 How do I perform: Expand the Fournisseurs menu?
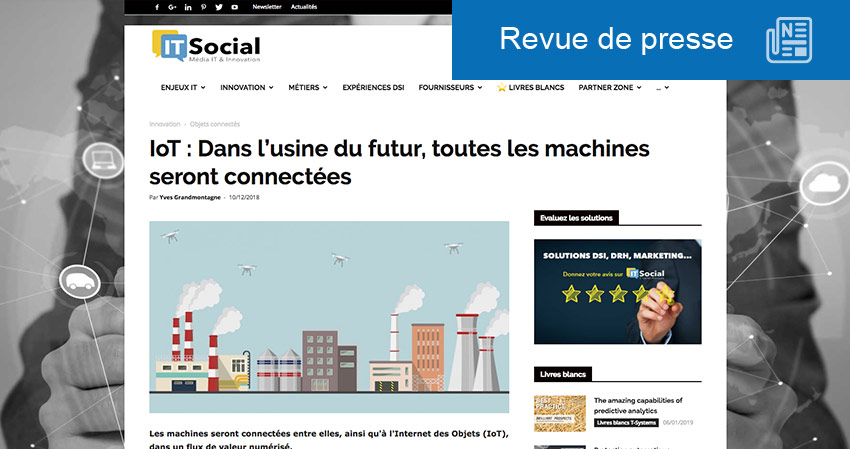tap(450, 88)
